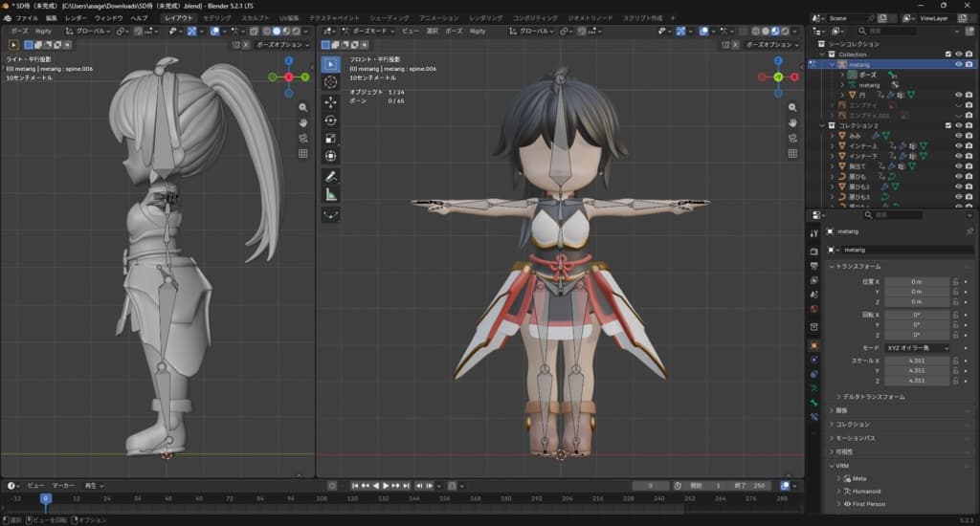Switch to the モデリング workspace tab
980x526 pixels.
pos(217,18)
